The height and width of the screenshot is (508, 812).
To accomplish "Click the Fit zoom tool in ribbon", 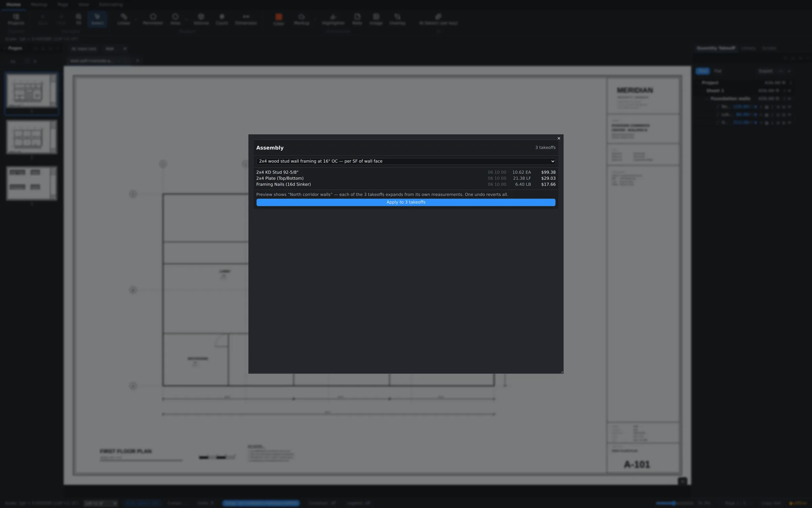I will (x=78, y=19).
